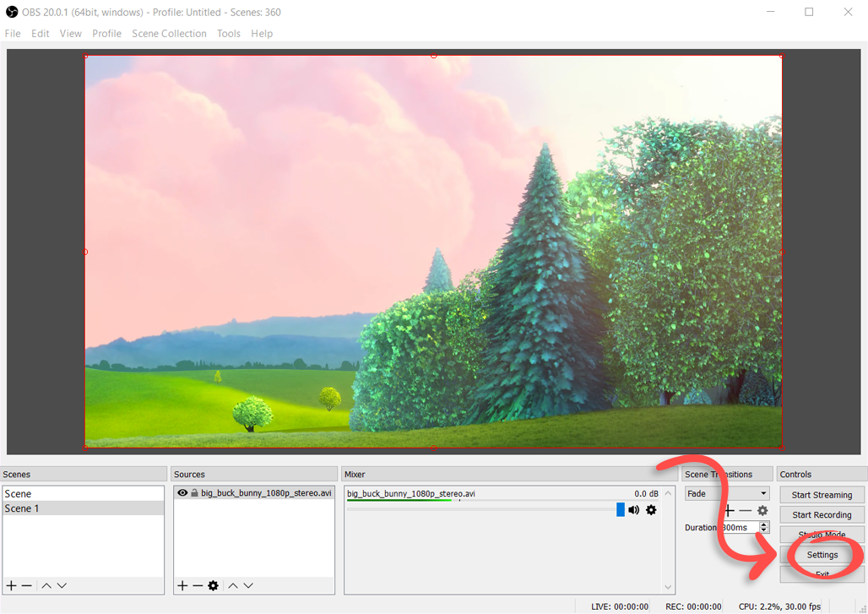Viewport: 868px width, 614px height.
Task: Click the Mixer panel header
Action: click(x=509, y=474)
